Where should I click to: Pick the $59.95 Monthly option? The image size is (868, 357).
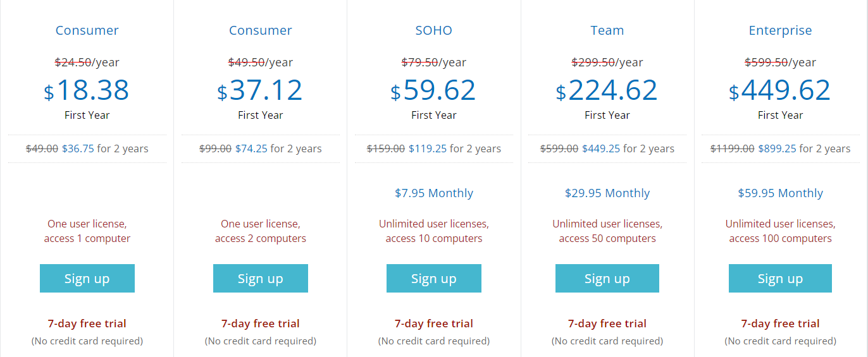780,193
